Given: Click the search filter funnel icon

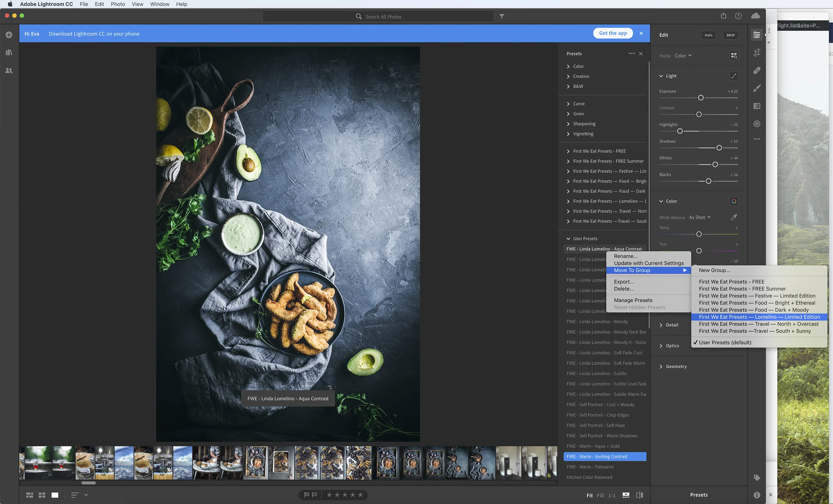Looking at the screenshot, I should pos(502,16).
